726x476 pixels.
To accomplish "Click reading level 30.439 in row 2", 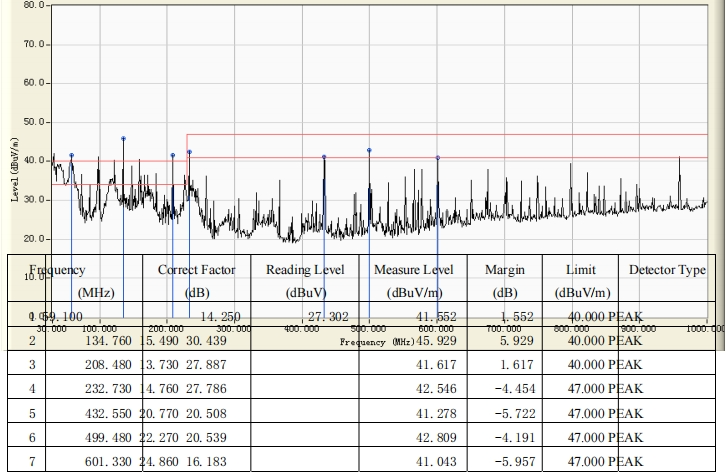I will tap(207, 341).
